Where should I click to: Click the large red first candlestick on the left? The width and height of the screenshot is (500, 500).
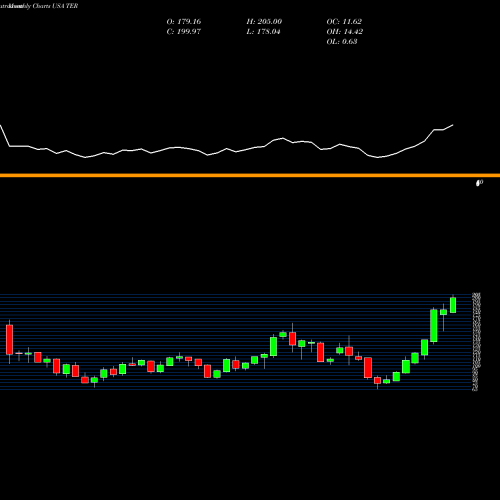(x=9, y=339)
